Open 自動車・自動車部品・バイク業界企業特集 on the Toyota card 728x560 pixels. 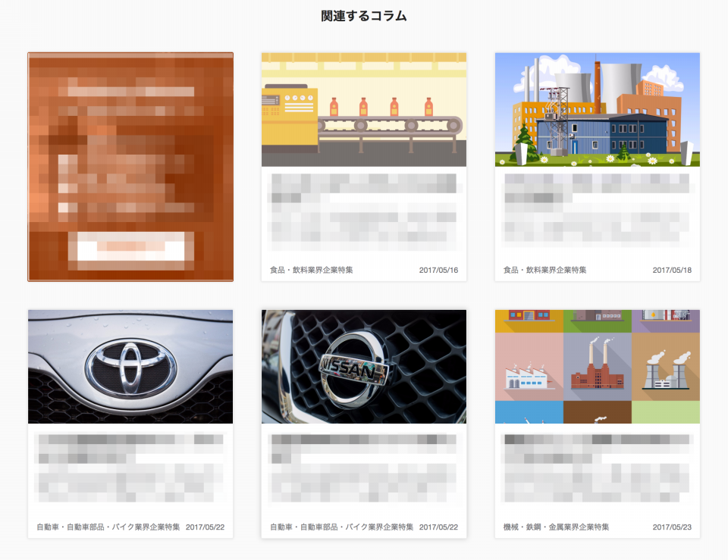point(108,527)
